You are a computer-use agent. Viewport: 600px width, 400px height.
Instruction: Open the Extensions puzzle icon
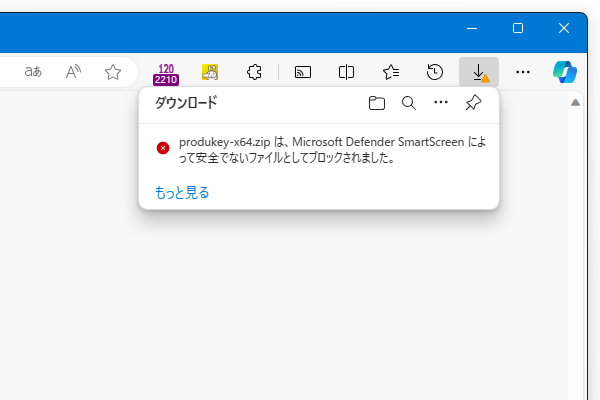pos(254,72)
